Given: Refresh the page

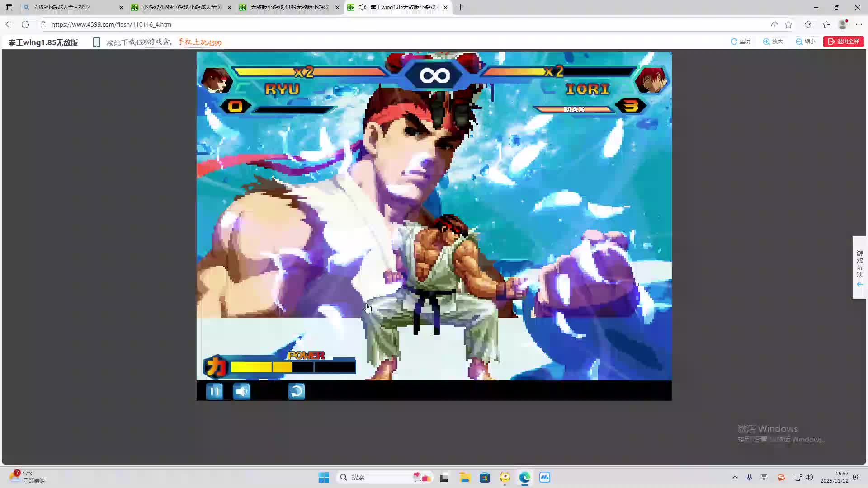Looking at the screenshot, I should click(x=25, y=24).
